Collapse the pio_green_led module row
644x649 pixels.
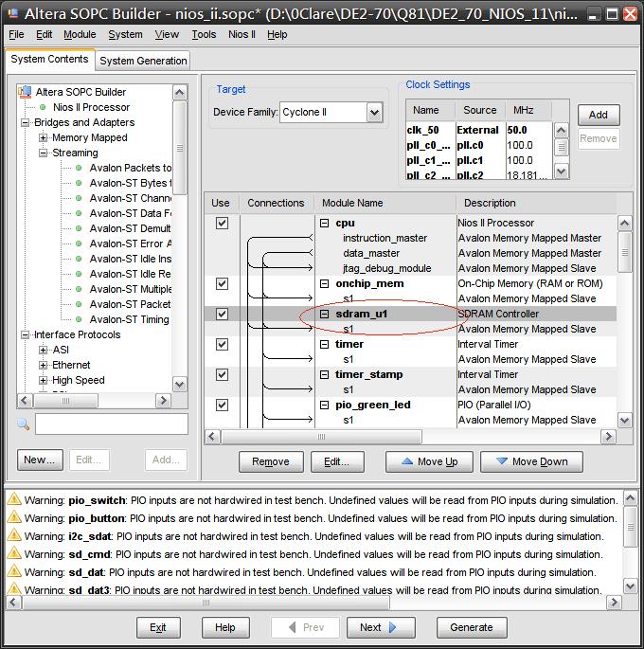point(325,405)
